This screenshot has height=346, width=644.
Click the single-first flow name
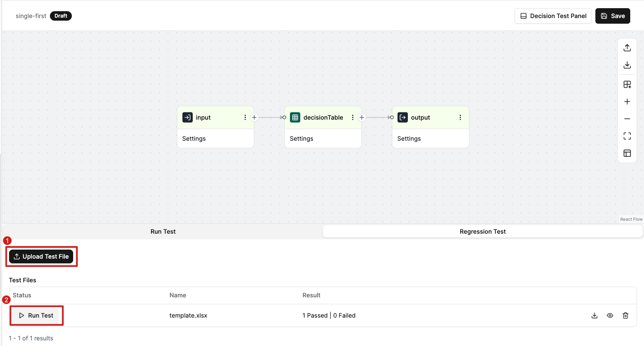[31, 16]
